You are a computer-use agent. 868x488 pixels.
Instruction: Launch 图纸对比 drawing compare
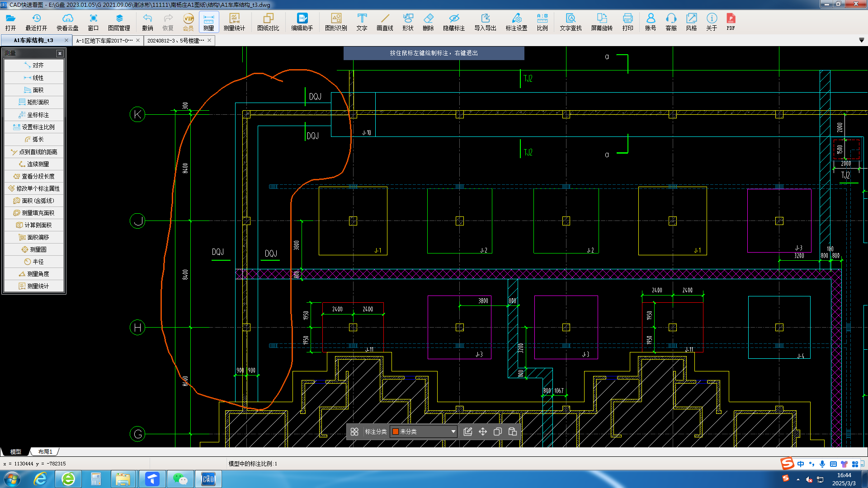[268, 22]
